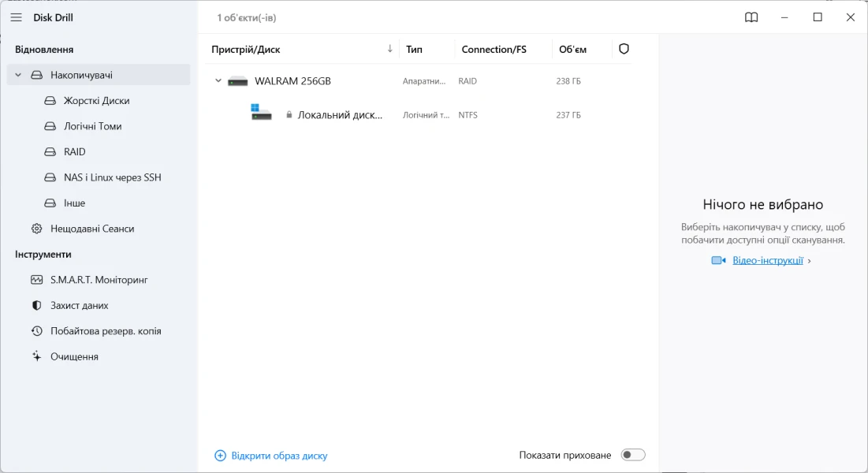The width and height of the screenshot is (868, 473).
Task: Click the sort arrow in Пристрій/Диск header
Action: tap(389, 49)
